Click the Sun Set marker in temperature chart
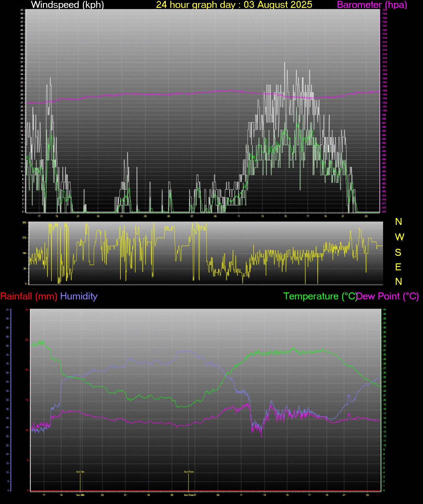423x504 pixels. coord(80,472)
